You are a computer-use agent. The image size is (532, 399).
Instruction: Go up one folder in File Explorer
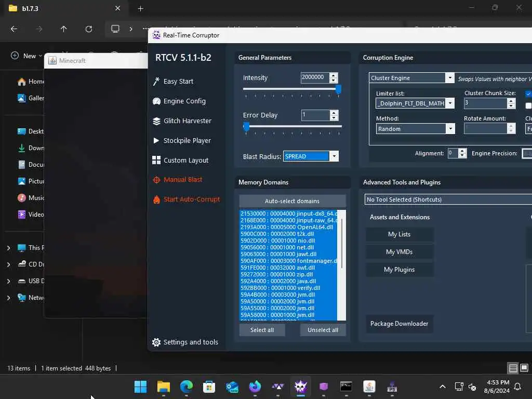tap(63, 29)
